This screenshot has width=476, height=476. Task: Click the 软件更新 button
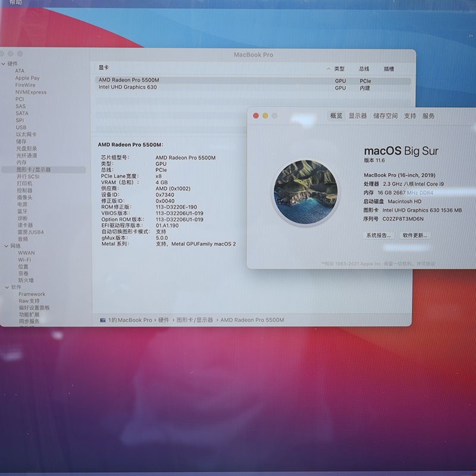click(x=415, y=235)
